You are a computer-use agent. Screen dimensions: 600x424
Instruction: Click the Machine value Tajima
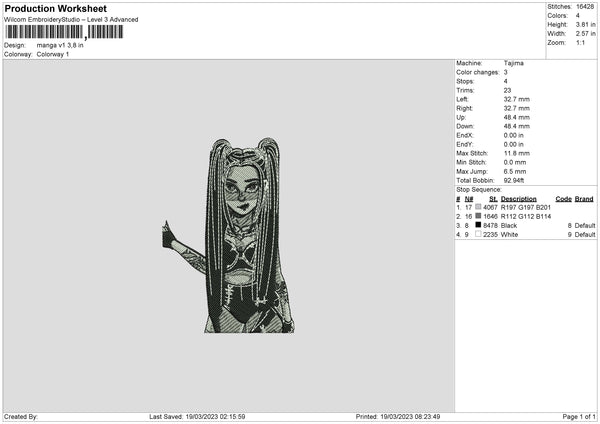(514, 63)
